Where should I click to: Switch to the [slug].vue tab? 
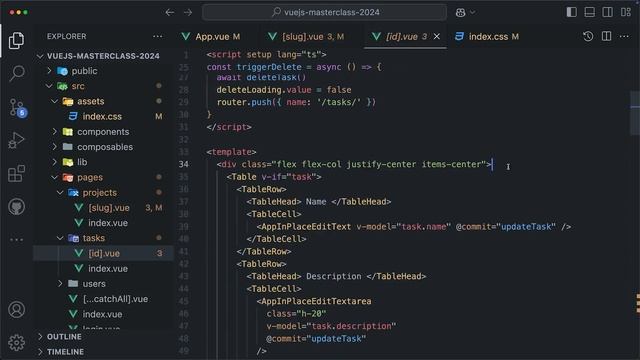click(306, 37)
